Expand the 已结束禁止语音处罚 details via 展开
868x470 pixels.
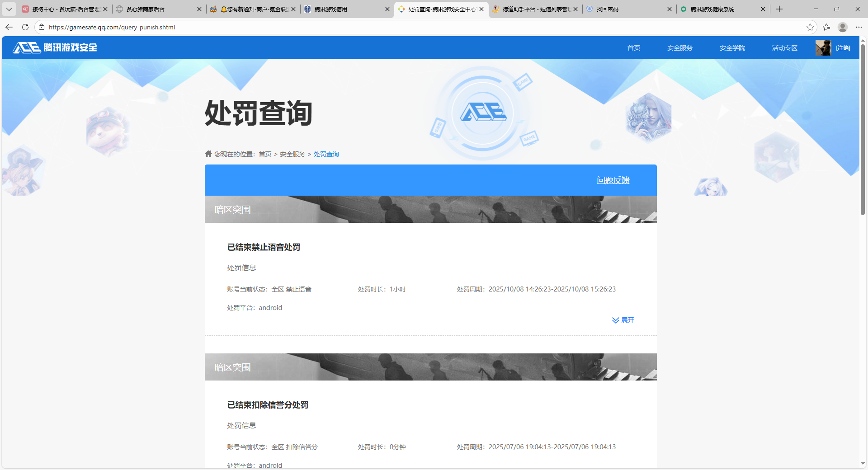point(623,320)
